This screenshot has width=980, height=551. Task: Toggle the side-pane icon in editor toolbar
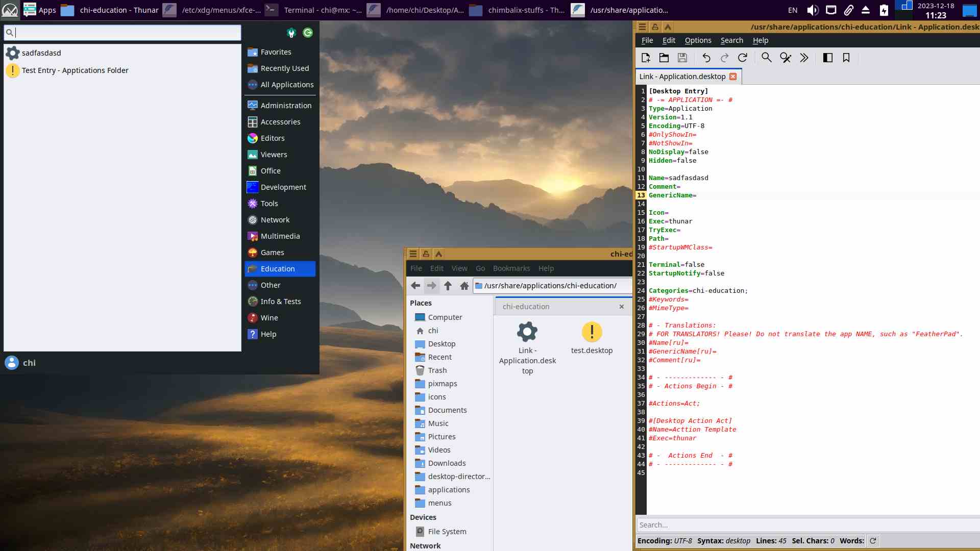click(827, 58)
